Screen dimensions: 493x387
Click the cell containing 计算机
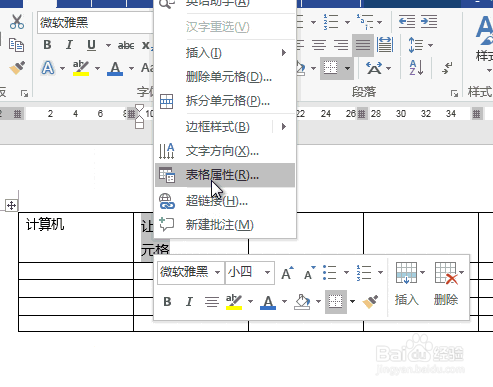point(76,237)
